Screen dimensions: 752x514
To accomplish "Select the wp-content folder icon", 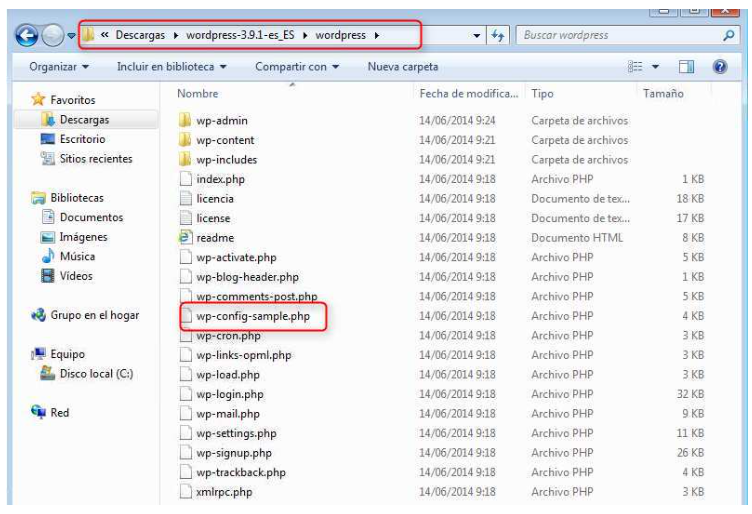I will (185, 140).
